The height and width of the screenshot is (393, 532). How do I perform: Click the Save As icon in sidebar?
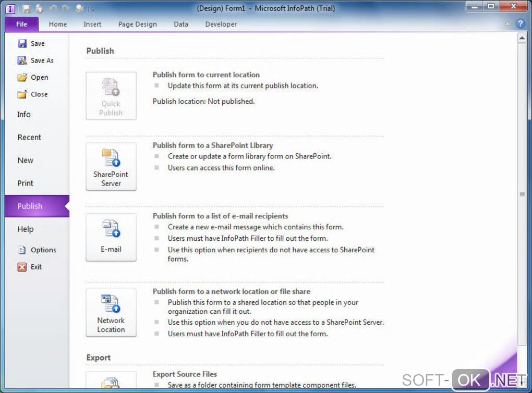(x=22, y=60)
